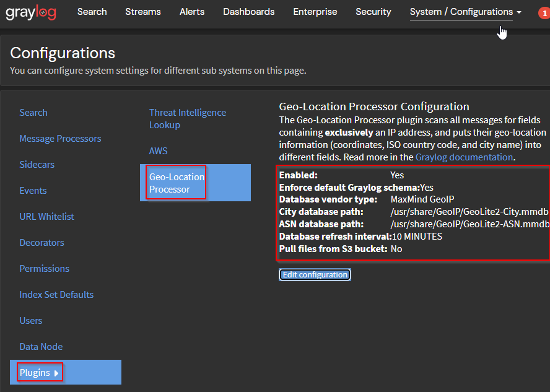Click the Edit configuration button
The width and height of the screenshot is (550, 392).
(x=315, y=274)
